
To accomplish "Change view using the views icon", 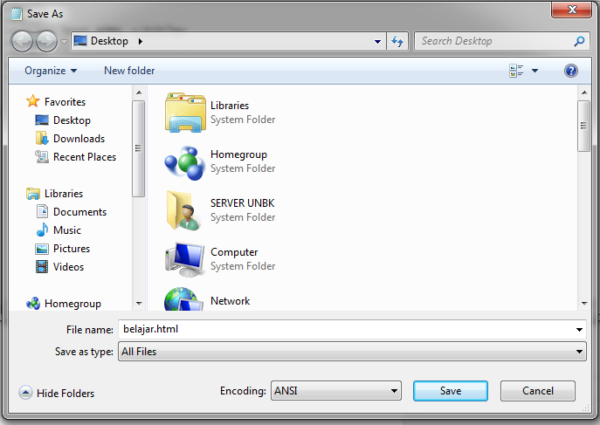I will [x=517, y=71].
